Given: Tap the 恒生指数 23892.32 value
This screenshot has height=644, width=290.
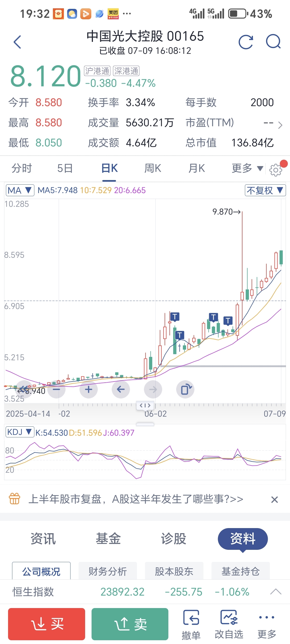Looking at the screenshot, I should point(122,592).
